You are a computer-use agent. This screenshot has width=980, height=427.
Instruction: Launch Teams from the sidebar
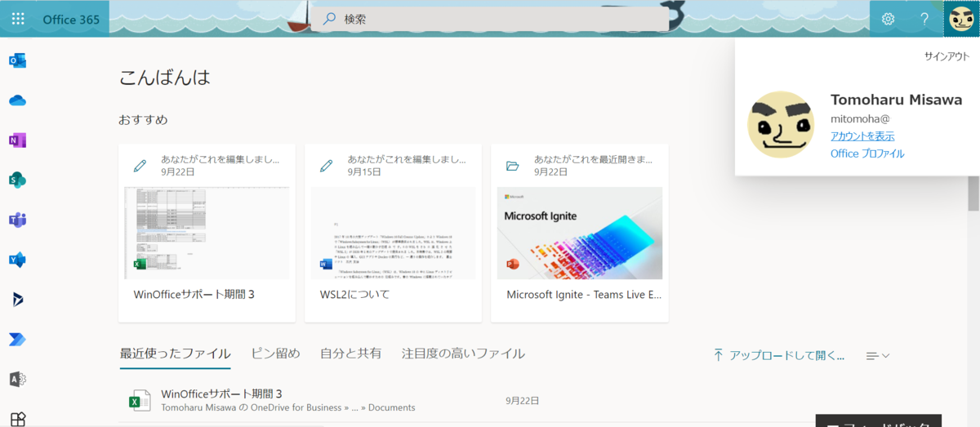point(17,220)
